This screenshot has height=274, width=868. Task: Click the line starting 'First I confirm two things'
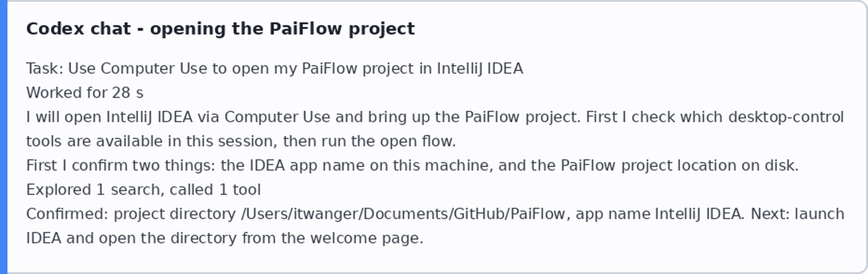(x=413, y=165)
